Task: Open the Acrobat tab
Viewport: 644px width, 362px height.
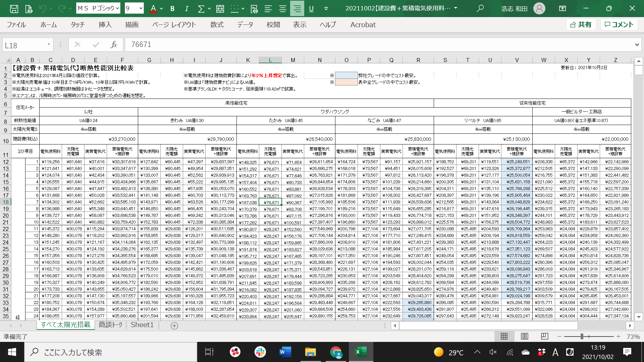Action: (x=363, y=25)
